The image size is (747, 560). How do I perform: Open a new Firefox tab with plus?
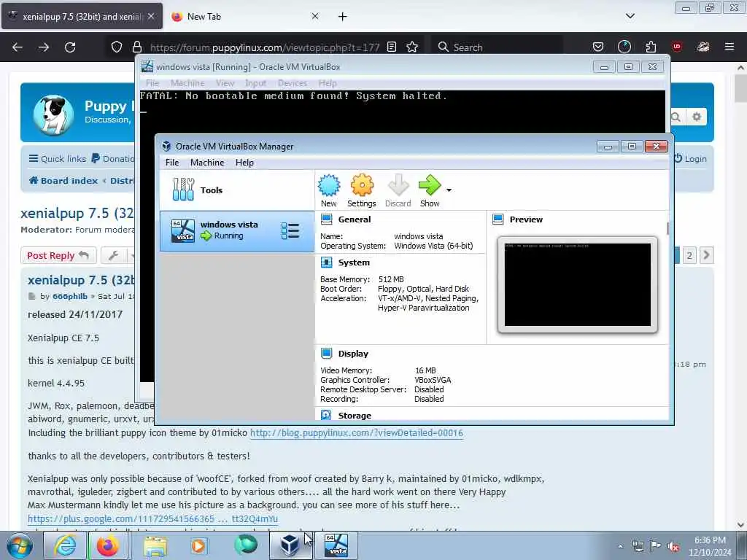click(343, 17)
